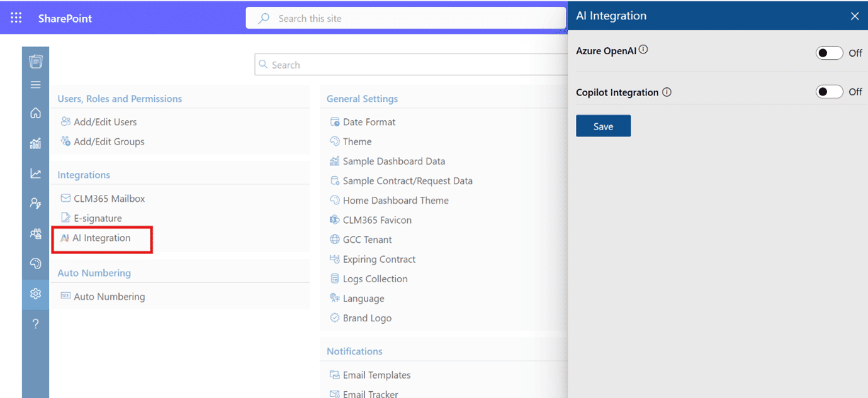Close the AI Integration panel
This screenshot has width=868, height=398.
pos(854,16)
